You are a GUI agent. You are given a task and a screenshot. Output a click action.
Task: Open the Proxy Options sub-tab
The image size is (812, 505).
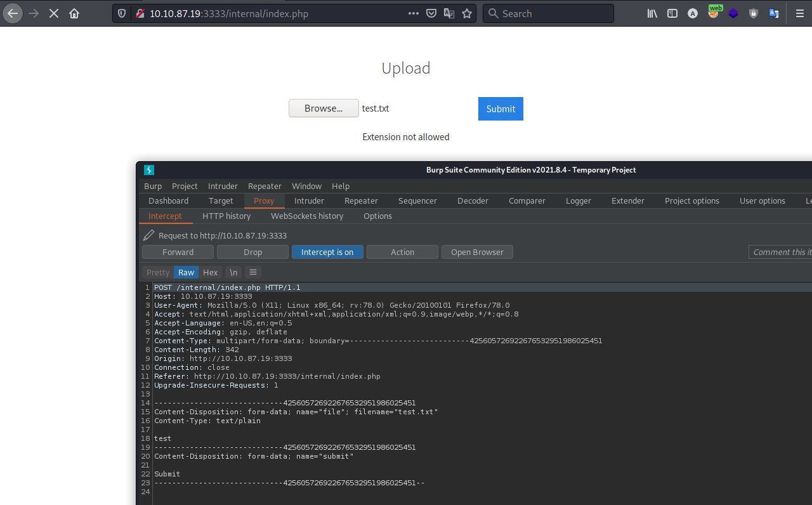coord(377,216)
